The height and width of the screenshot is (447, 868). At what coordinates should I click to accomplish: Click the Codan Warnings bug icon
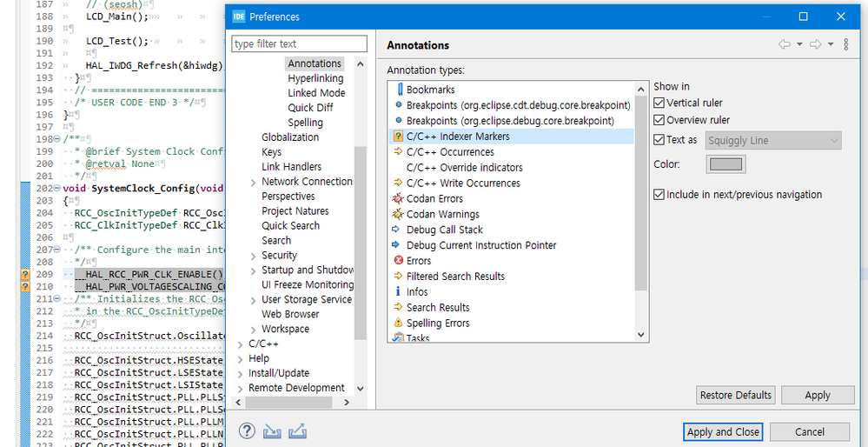point(397,214)
